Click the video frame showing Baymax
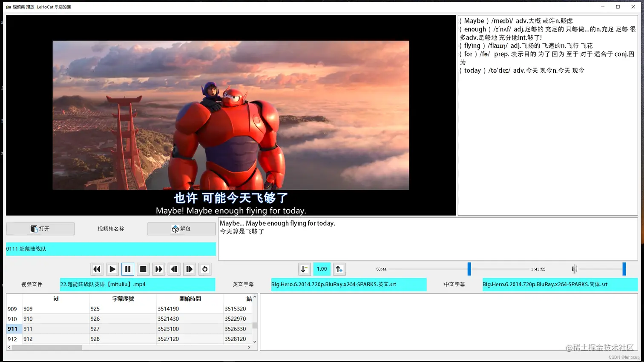This screenshot has width=644, height=362. click(x=231, y=115)
